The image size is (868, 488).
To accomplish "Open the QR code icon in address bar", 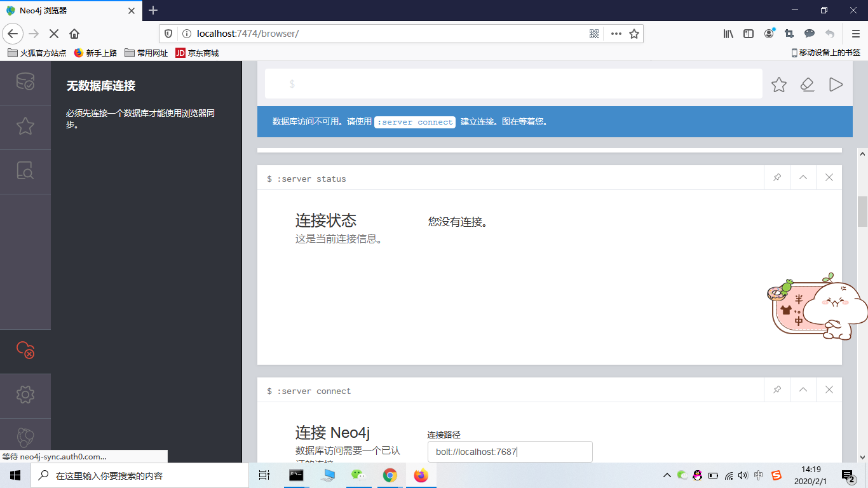I will click(x=595, y=34).
